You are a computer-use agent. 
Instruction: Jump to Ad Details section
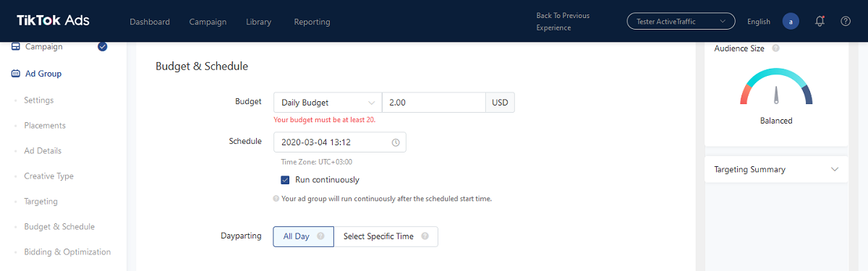(x=43, y=151)
